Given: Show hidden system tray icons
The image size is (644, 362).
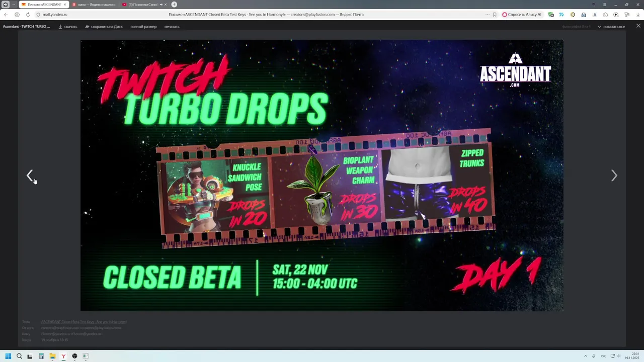Looking at the screenshot, I should [585, 356].
